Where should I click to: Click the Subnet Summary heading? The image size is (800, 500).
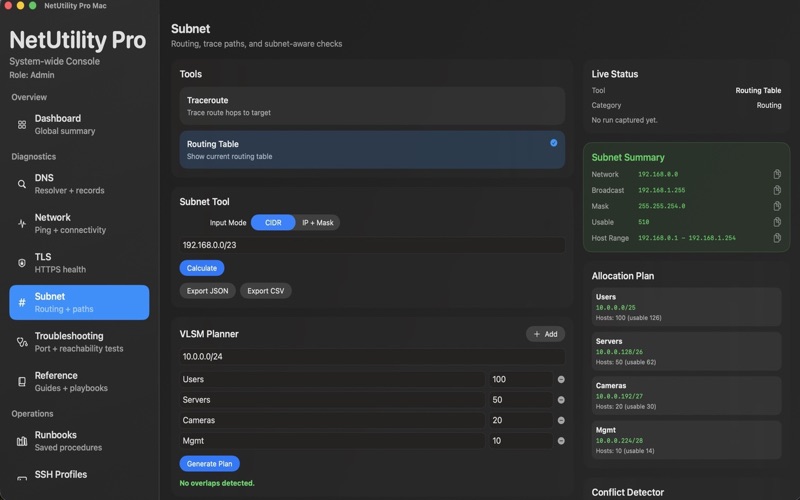tap(628, 157)
